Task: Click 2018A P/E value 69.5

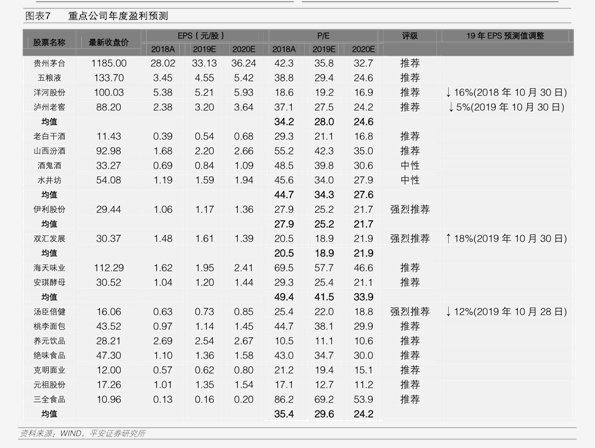Action: tap(284, 268)
